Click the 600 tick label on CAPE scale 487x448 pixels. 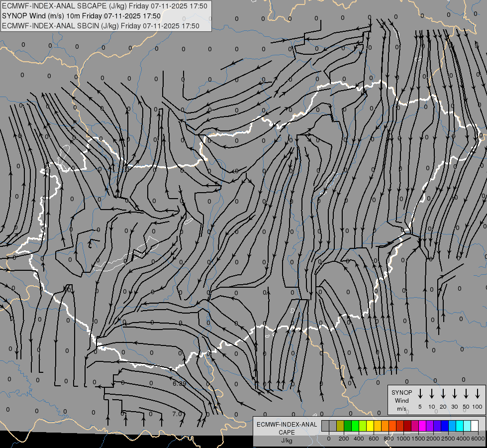tap(374, 439)
